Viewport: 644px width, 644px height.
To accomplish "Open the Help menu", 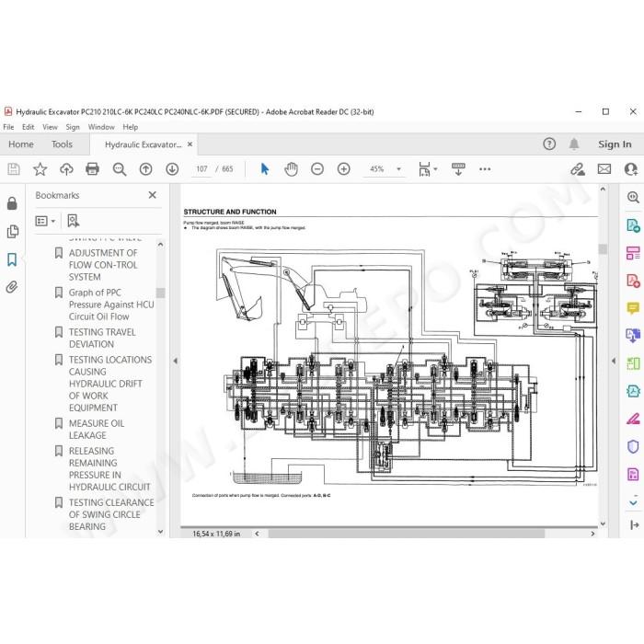I will tap(131, 127).
